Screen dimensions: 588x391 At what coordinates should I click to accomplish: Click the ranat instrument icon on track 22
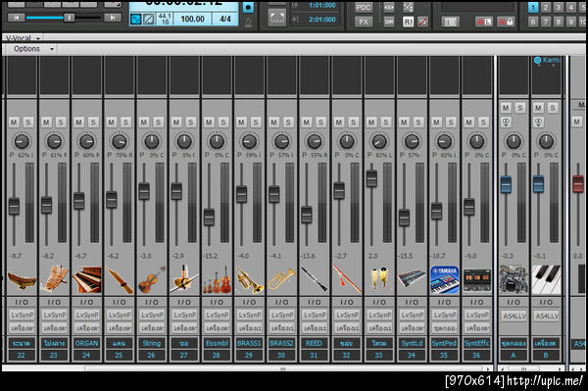(22, 279)
